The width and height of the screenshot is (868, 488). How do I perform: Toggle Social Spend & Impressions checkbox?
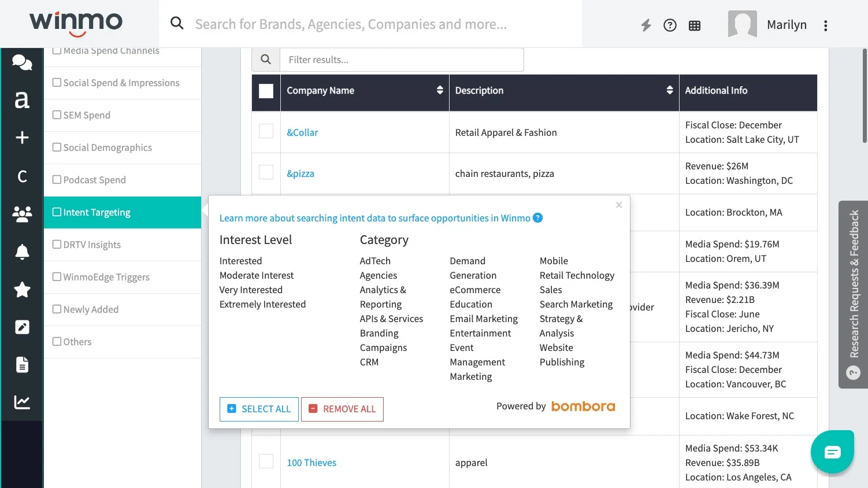point(57,83)
